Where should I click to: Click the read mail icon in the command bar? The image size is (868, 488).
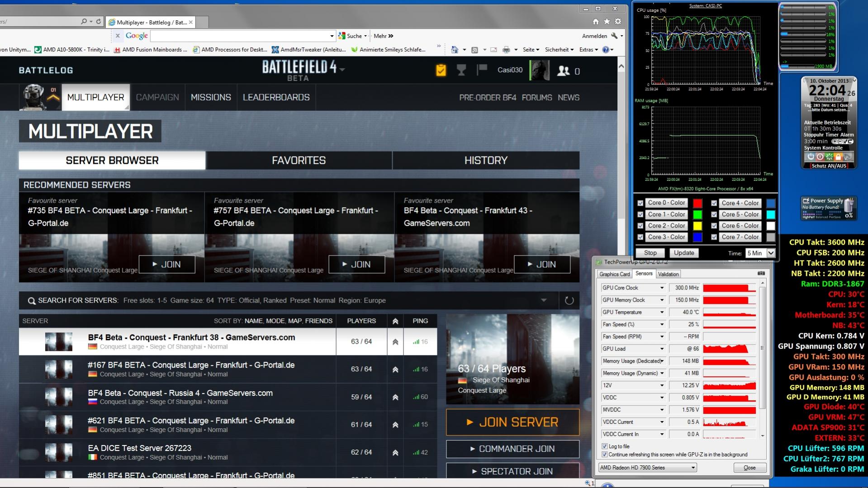pos(493,50)
